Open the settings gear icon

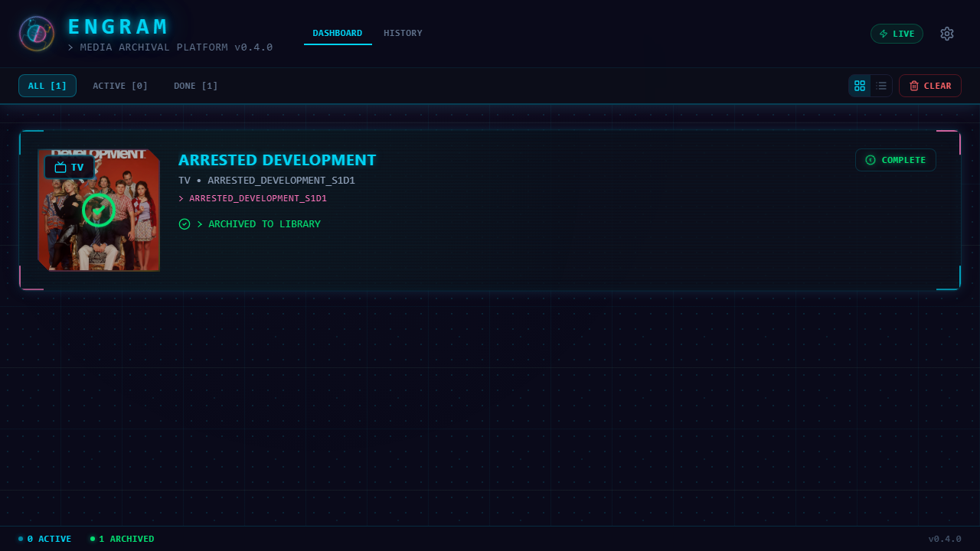[x=947, y=34]
